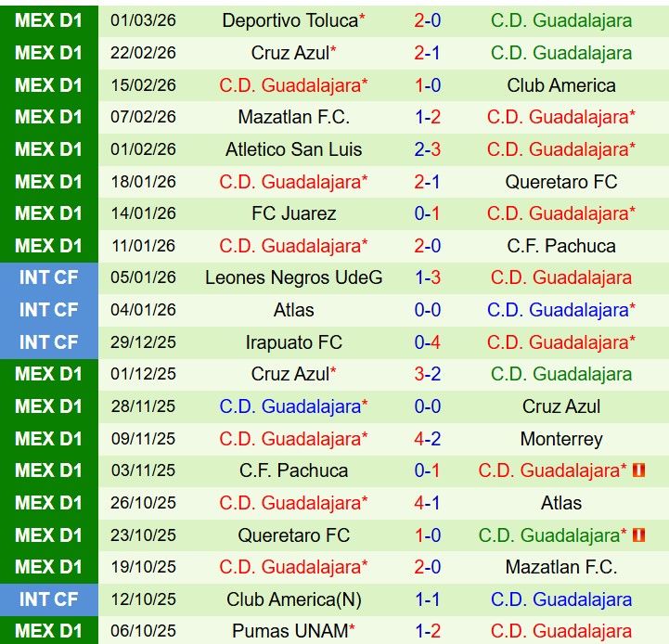Open the FC Juarez team page
This screenshot has height=644, width=669.
point(293,213)
